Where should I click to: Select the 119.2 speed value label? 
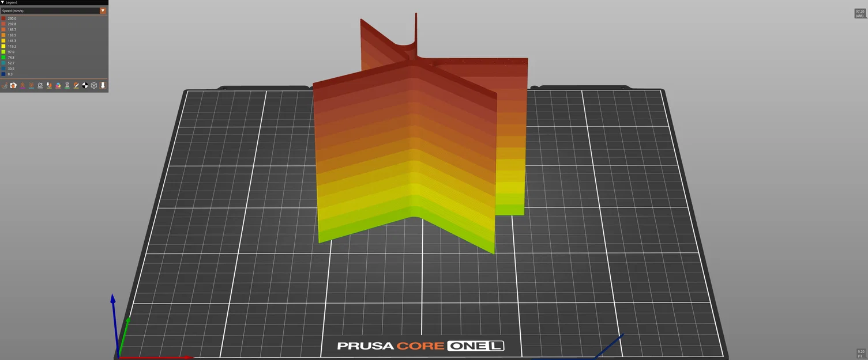pos(12,46)
